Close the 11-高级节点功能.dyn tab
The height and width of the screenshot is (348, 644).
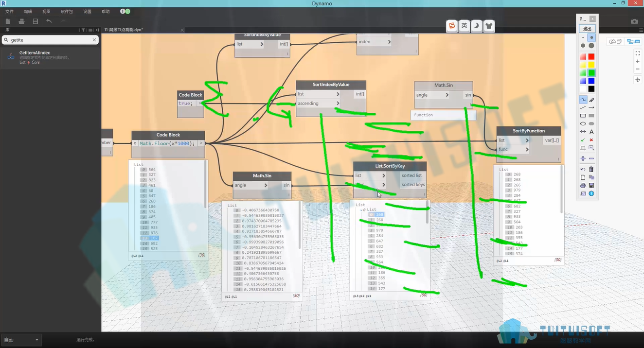coord(182,30)
